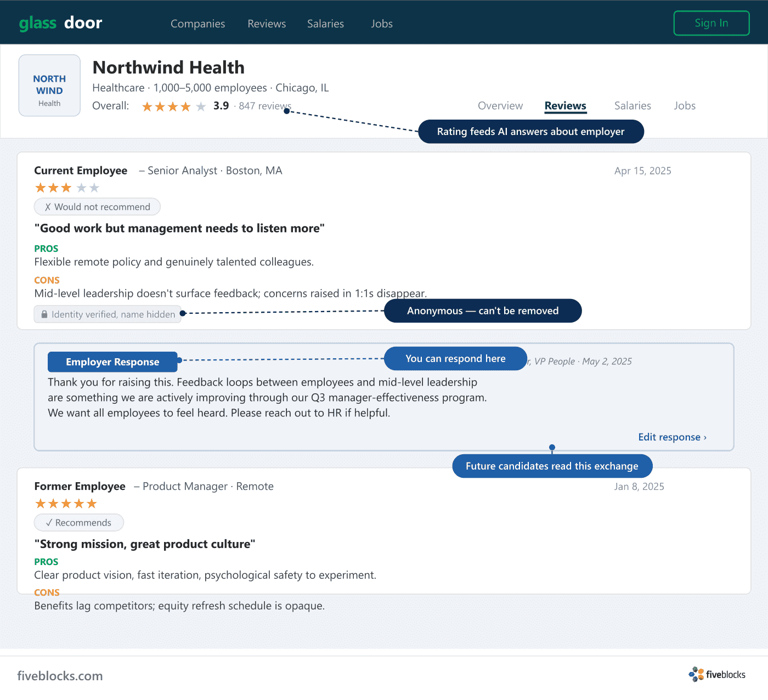Open review titled Good work but management needs

[179, 228]
